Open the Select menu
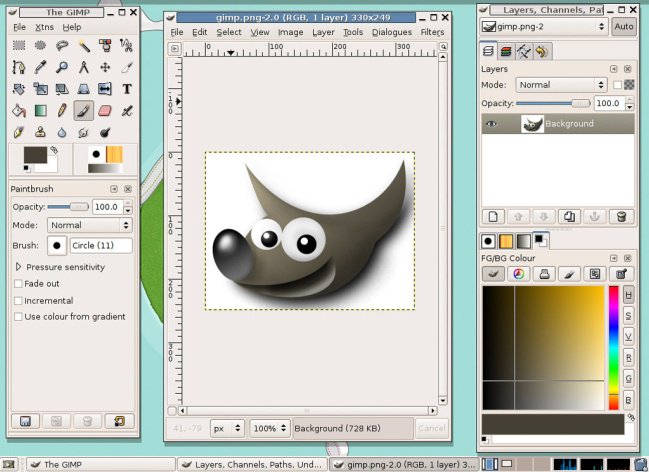This screenshot has width=649, height=472. tap(229, 32)
